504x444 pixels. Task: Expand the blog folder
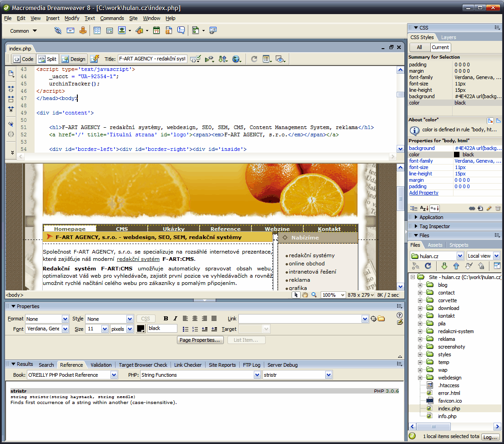click(420, 285)
